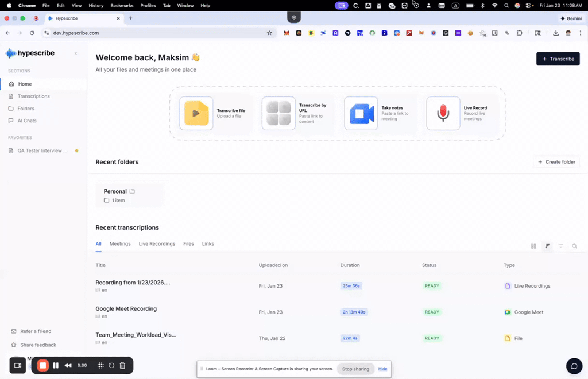Viewport: 588px width, 379px height.
Task: Unfavorite the starred QA Tester Interview item
Action: tap(76, 151)
